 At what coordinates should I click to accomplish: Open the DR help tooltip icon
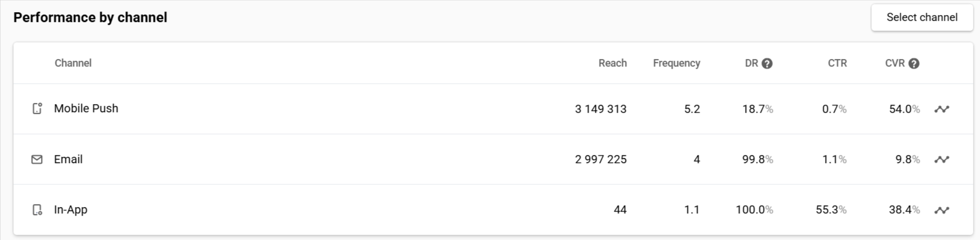[767, 64]
